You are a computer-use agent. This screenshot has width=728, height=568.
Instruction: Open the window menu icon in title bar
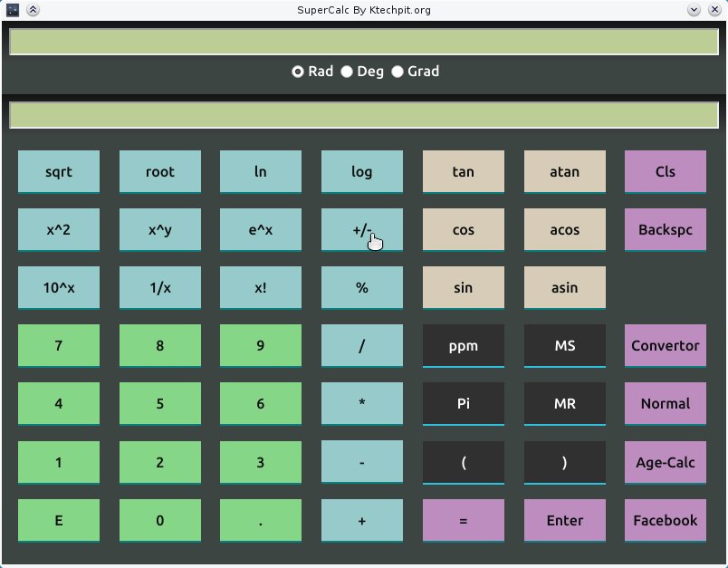click(x=13, y=10)
